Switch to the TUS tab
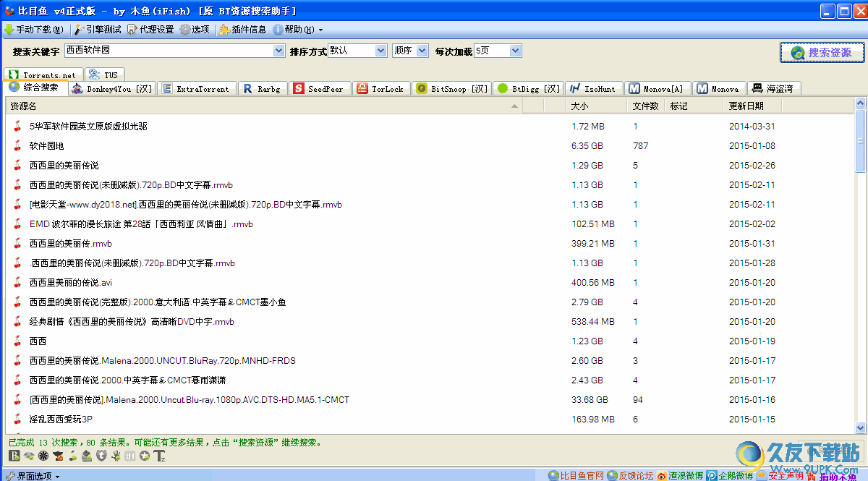The height and width of the screenshot is (481, 868). click(x=105, y=75)
